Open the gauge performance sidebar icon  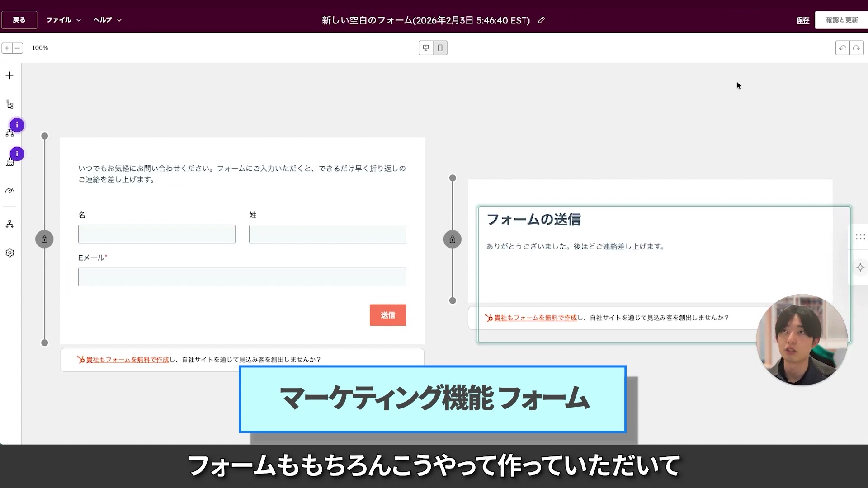click(x=9, y=191)
